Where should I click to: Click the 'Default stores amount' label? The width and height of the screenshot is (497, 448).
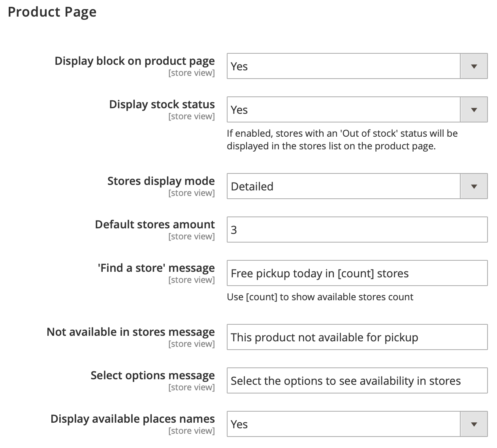[x=155, y=224]
